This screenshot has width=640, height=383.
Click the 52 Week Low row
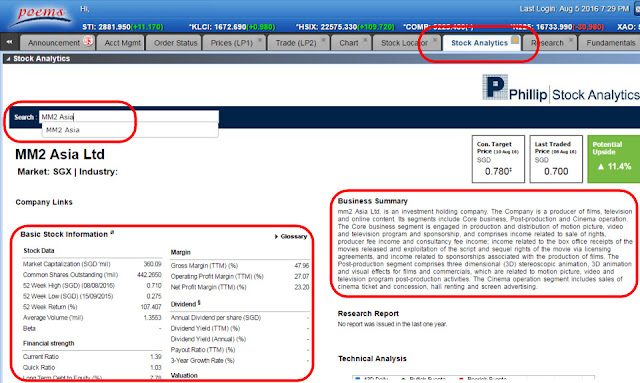click(x=92, y=296)
